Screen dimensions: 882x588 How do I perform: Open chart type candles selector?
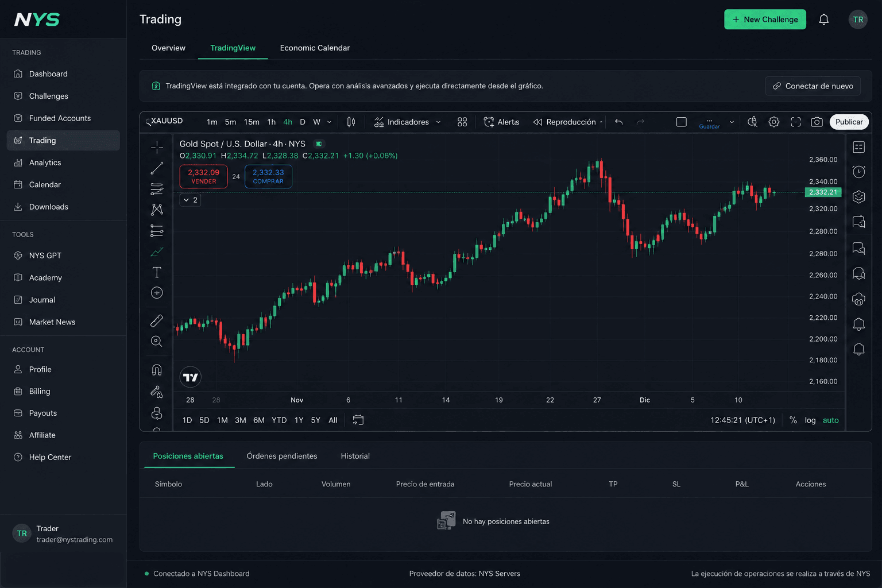pyautogui.click(x=351, y=122)
